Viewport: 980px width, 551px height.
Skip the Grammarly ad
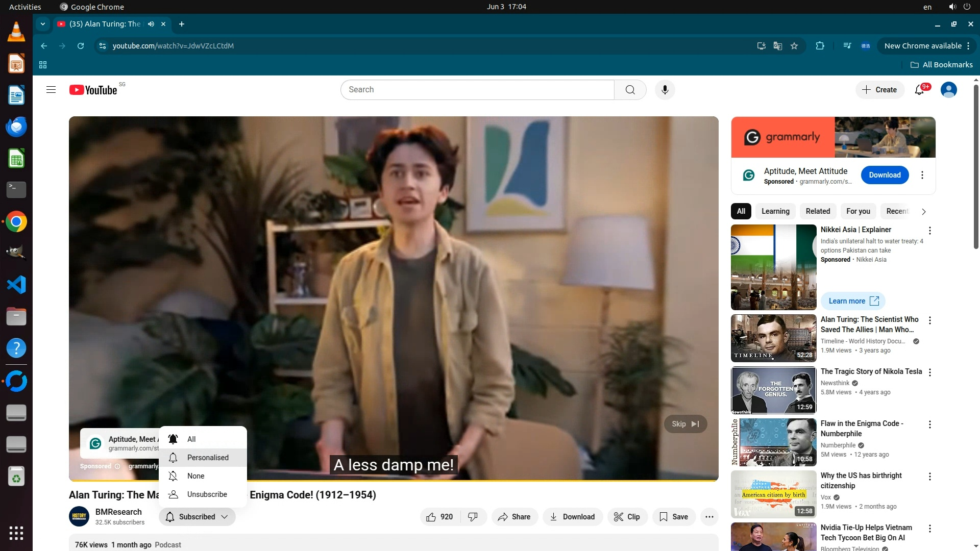pos(685,424)
